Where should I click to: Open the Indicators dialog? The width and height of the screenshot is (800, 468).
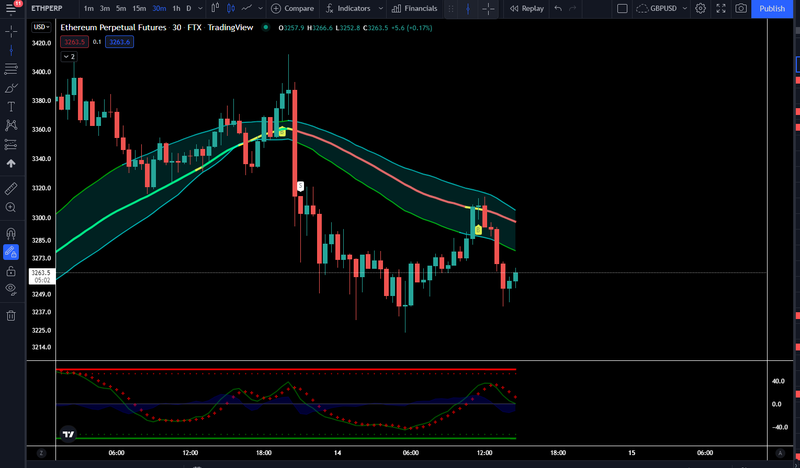pyautogui.click(x=348, y=8)
